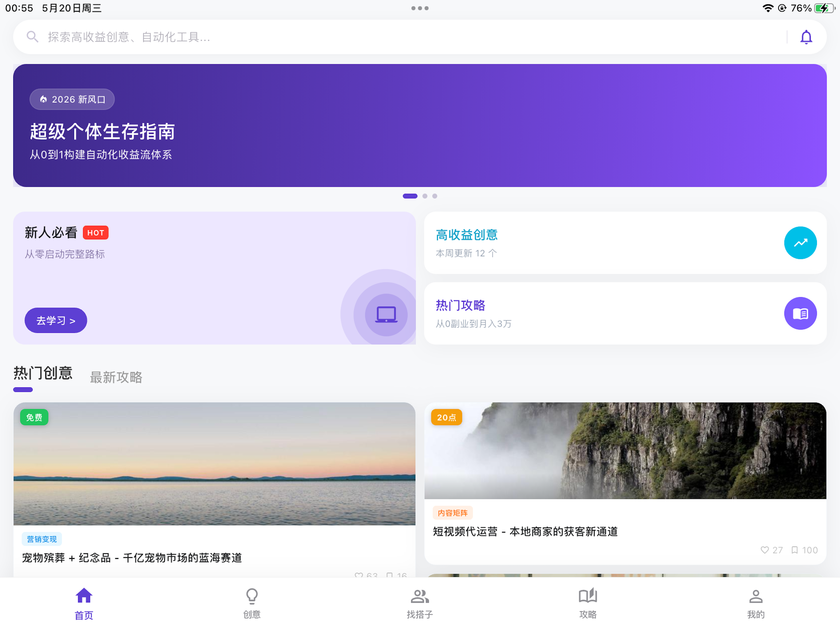The height and width of the screenshot is (630, 840).
Task: Open the 我的 profile tab
Action: [756, 604]
